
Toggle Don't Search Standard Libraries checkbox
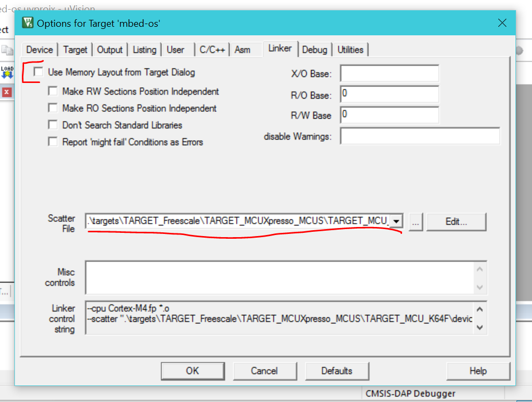pyautogui.click(x=52, y=125)
